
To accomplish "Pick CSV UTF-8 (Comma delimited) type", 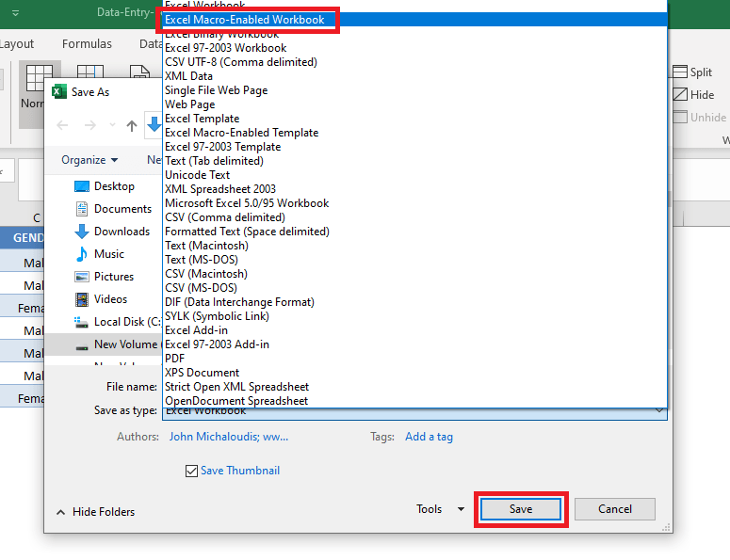I will point(414,62).
